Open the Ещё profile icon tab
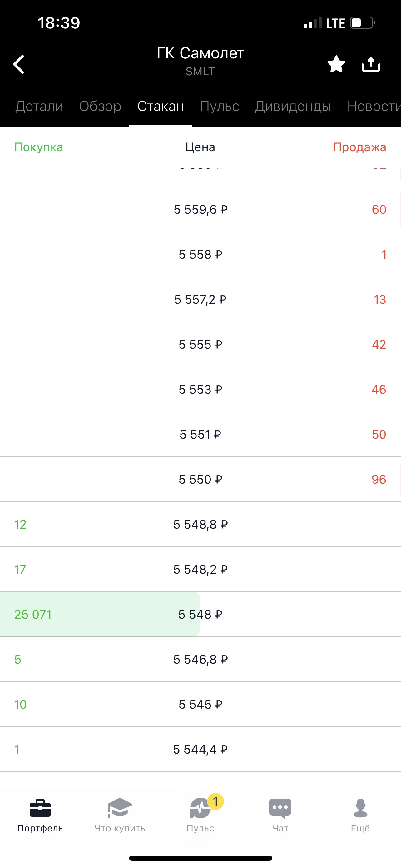This screenshot has height=868, width=401. (360, 816)
